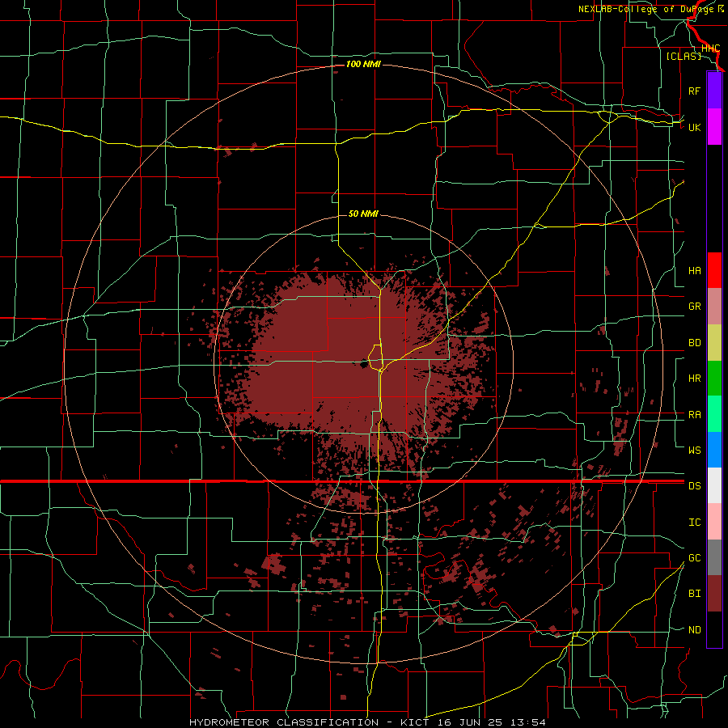This screenshot has height=728, width=728.
Task: Pick the RA light-green legend swatch
Action: coord(714,414)
